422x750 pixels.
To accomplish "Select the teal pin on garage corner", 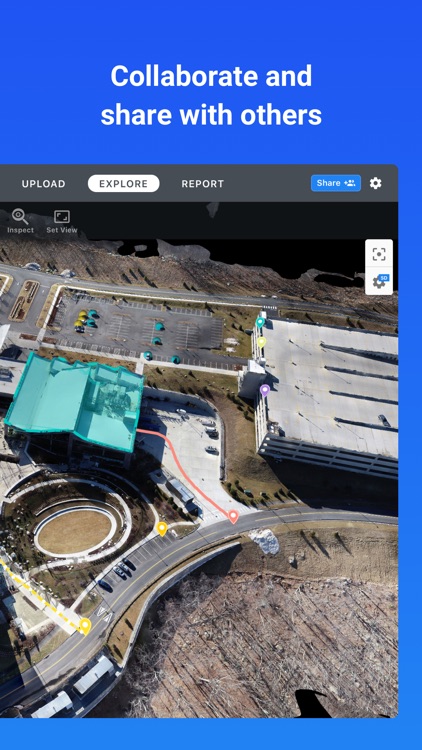I will point(260,322).
